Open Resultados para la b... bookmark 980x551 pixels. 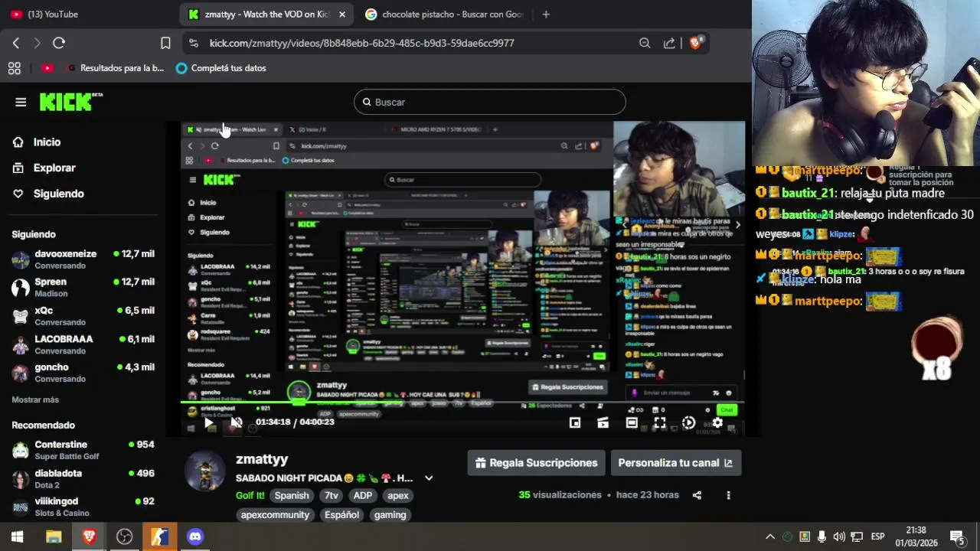tap(116, 68)
